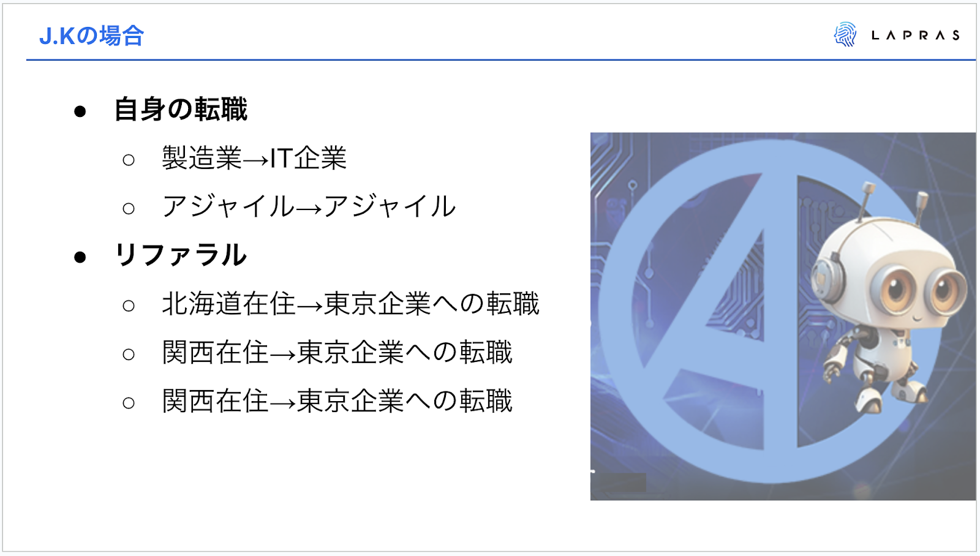Select the heading リファラル
This screenshot has width=980, height=556.
(181, 255)
